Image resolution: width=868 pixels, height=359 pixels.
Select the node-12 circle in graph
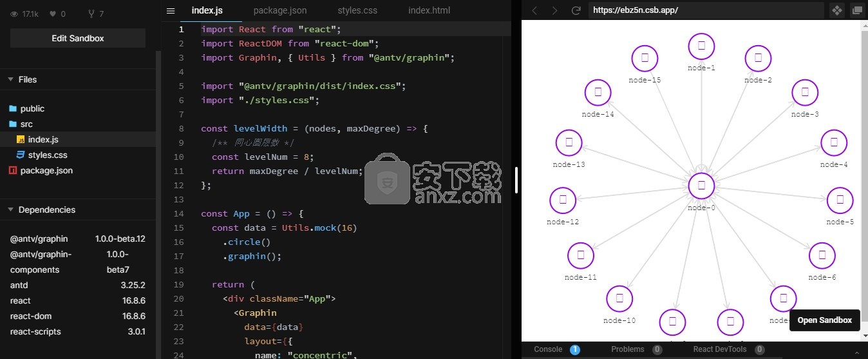pos(563,200)
